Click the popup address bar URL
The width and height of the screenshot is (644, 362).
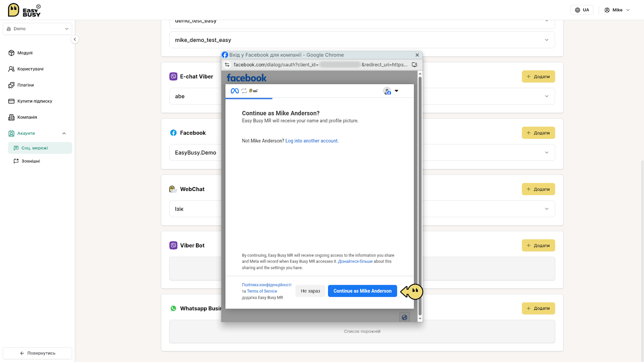[320, 64]
